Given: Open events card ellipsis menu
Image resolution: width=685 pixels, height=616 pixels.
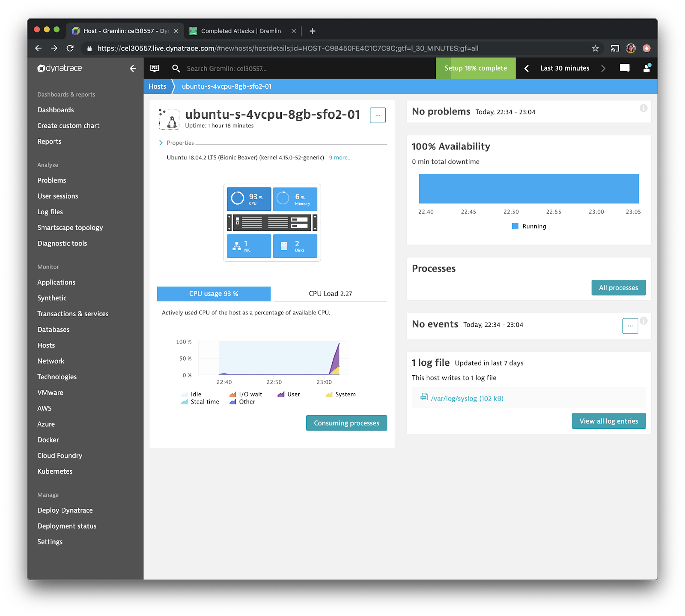Looking at the screenshot, I should click(630, 326).
